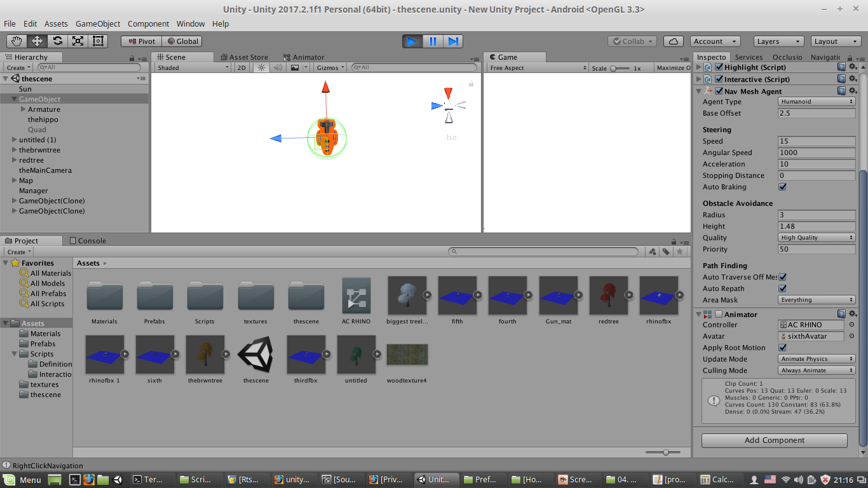Expand the Armature hierarchy item
868x488 pixels.
24,109
